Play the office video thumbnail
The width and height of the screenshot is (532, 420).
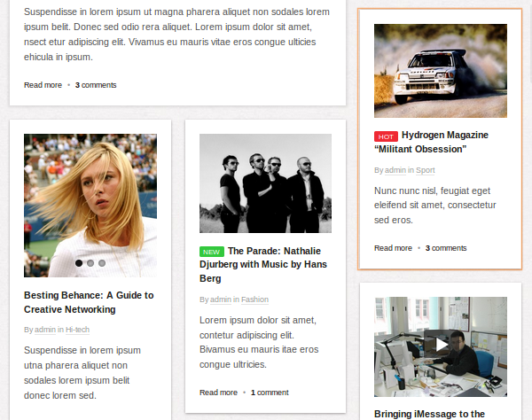click(x=441, y=345)
